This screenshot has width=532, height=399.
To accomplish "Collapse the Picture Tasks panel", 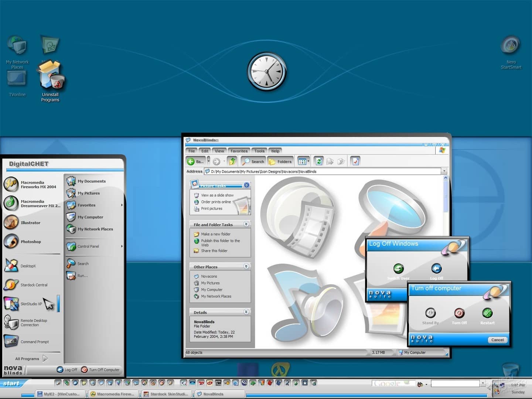I will click(246, 185).
